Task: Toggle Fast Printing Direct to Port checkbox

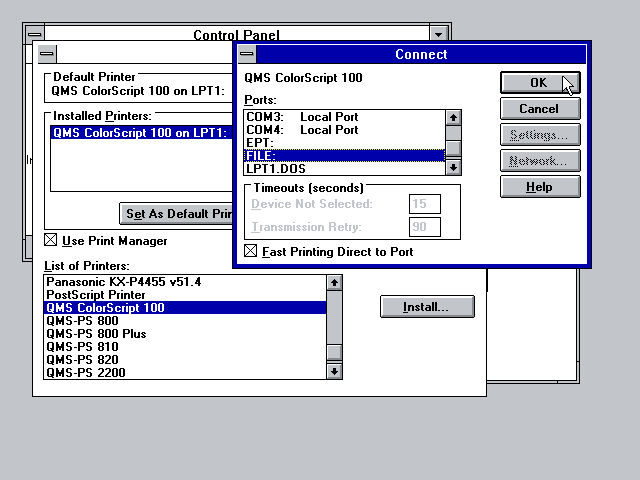Action: click(x=251, y=251)
